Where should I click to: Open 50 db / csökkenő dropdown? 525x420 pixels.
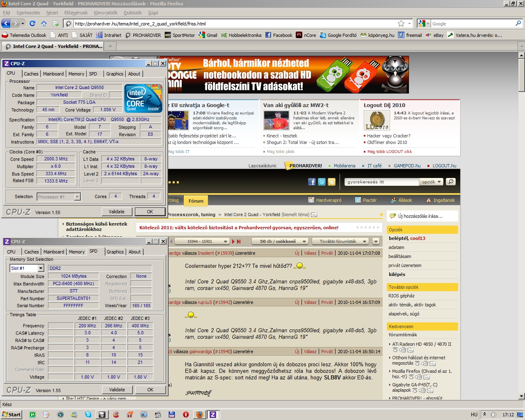coord(280,242)
